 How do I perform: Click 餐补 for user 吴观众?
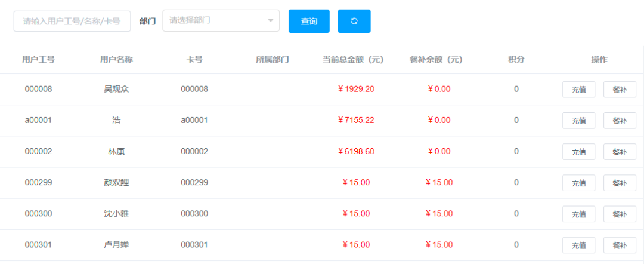620,90
